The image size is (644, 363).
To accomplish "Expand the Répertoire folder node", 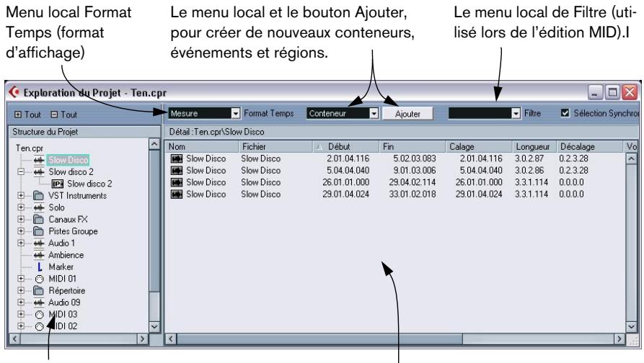I will (x=21, y=291).
